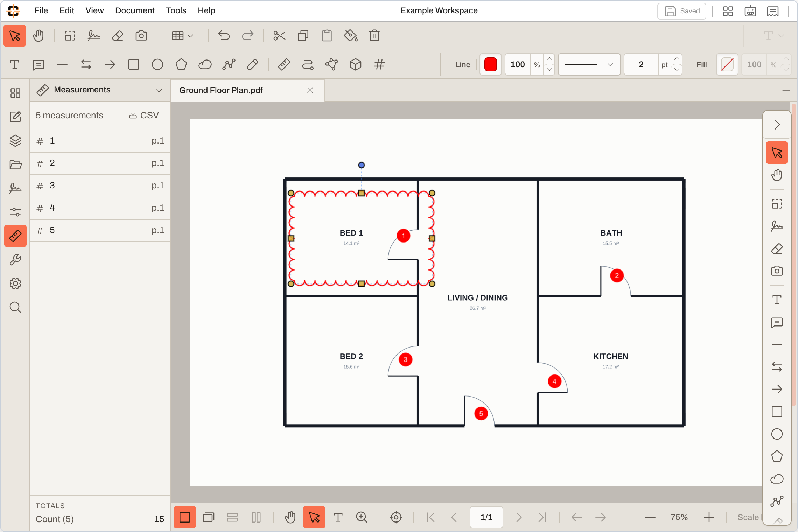
Task: Select the Count (#) tool in the toolbar
Action: (379, 64)
